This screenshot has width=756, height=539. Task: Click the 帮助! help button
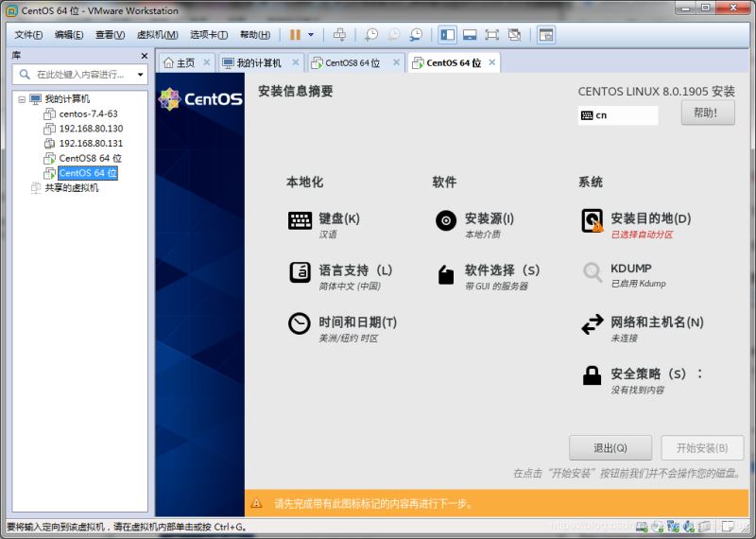707,113
